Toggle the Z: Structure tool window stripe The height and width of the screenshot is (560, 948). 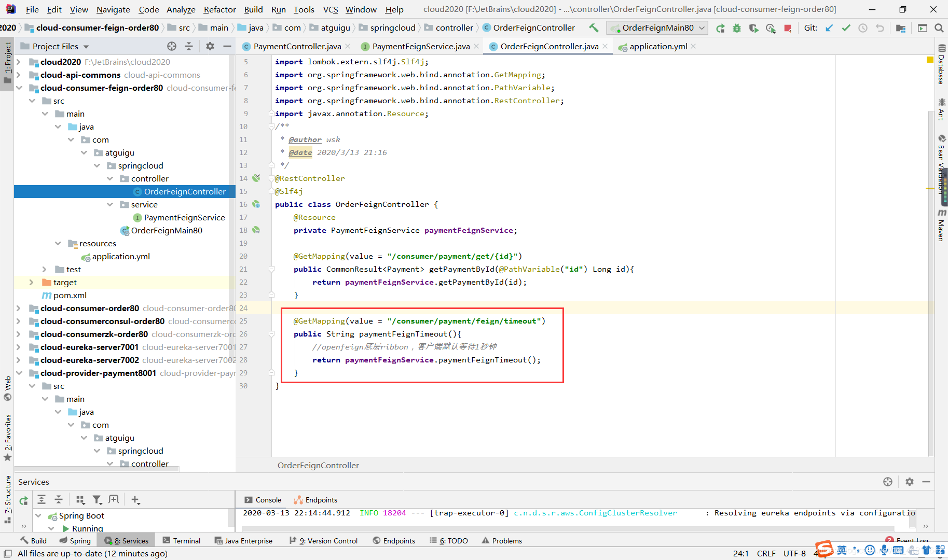click(x=7, y=499)
